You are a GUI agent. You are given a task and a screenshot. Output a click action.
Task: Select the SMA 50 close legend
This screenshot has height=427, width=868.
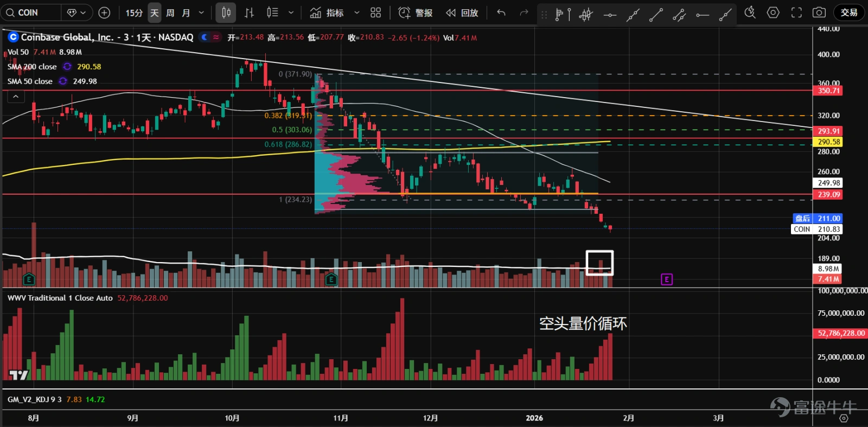(30, 81)
